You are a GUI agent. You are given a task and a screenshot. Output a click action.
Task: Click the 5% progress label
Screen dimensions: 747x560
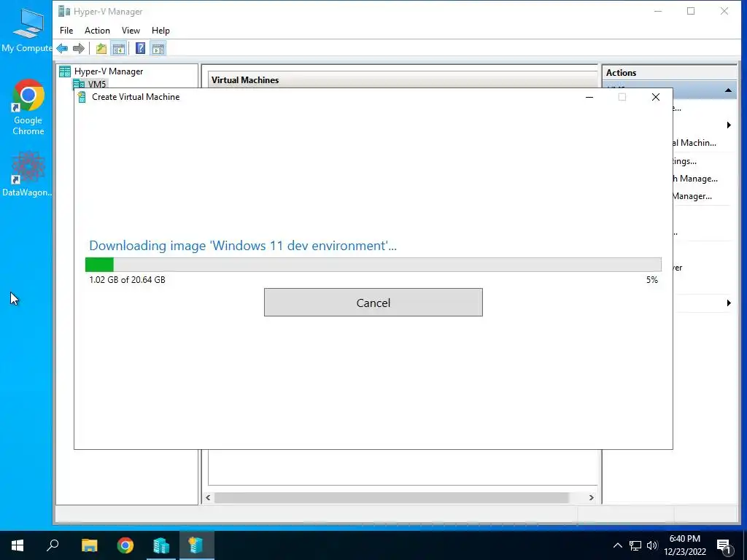click(651, 280)
